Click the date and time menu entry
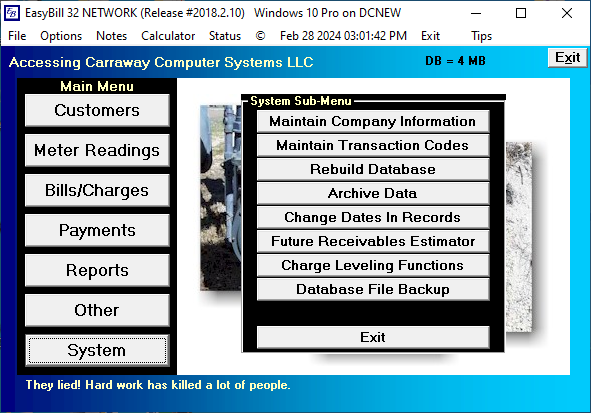Viewport: 591px width, 413px height. tap(343, 36)
